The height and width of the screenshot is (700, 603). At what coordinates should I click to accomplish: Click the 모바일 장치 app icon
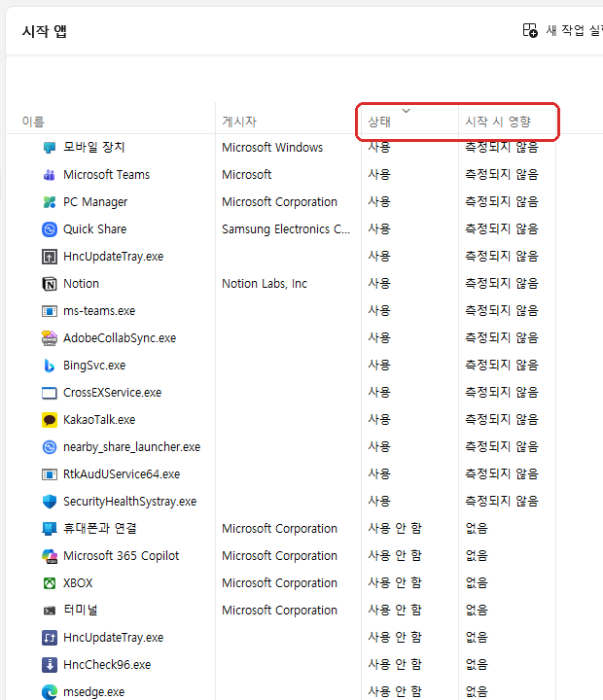tap(50, 148)
